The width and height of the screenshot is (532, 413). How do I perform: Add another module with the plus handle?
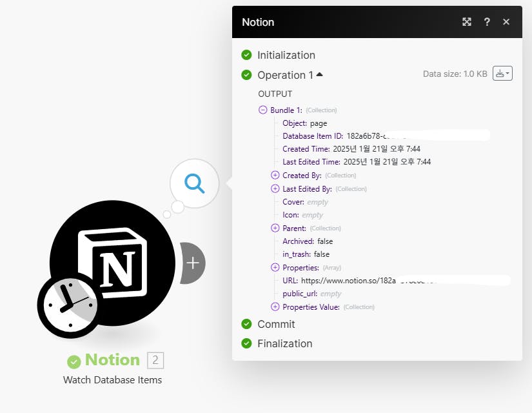(192, 263)
